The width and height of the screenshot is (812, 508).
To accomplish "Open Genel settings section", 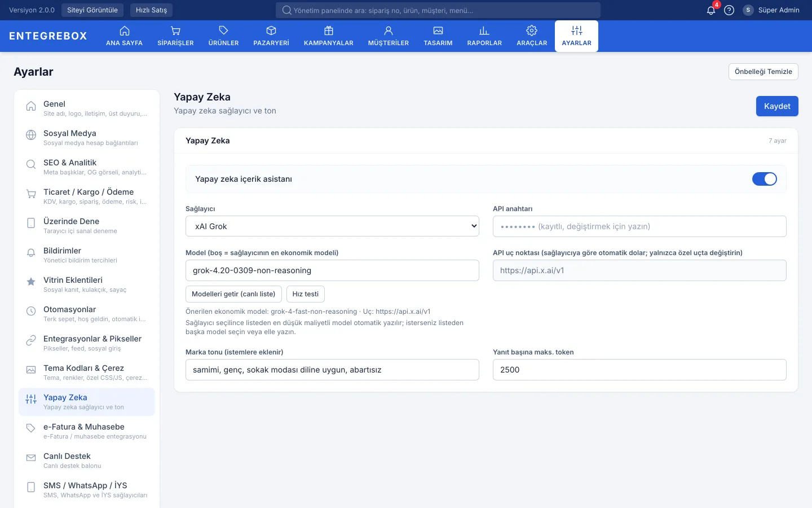I will point(87,108).
